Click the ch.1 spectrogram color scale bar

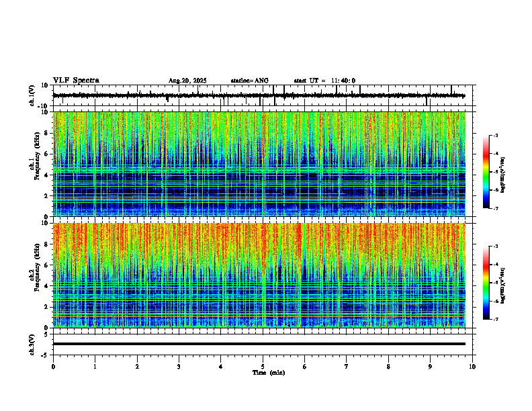click(486, 172)
